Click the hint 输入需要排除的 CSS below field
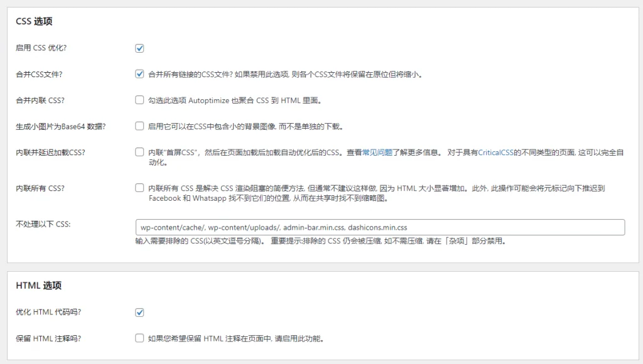This screenshot has width=643, height=364. 321,241
